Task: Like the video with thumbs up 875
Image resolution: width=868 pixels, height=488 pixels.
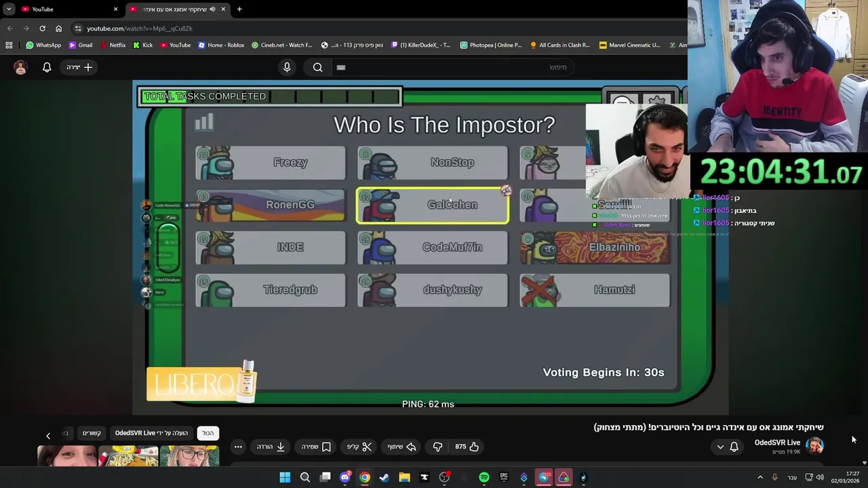Action: click(x=467, y=447)
